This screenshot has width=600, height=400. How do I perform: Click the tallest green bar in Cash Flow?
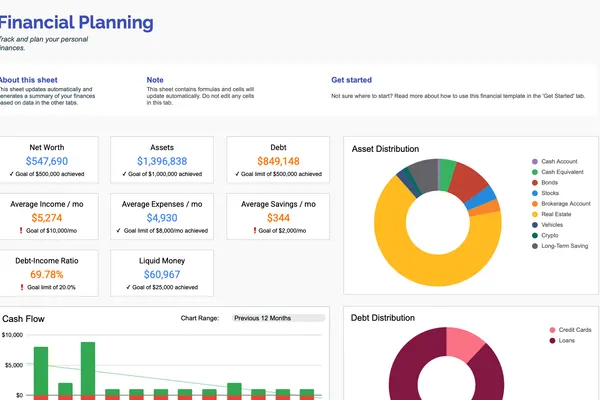[x=88, y=368]
